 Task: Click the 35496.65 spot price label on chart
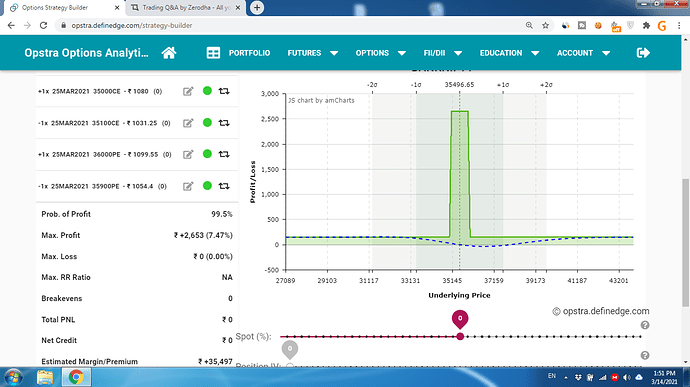click(459, 85)
